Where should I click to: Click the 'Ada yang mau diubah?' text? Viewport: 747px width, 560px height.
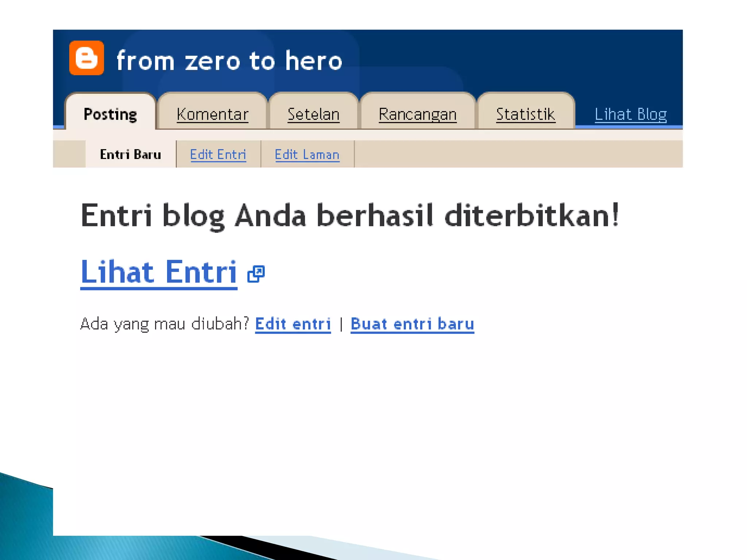pos(164,324)
